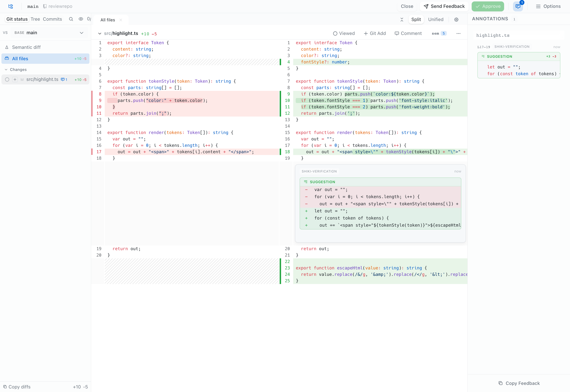Click the reviewrepo name in header

[x=60, y=6]
